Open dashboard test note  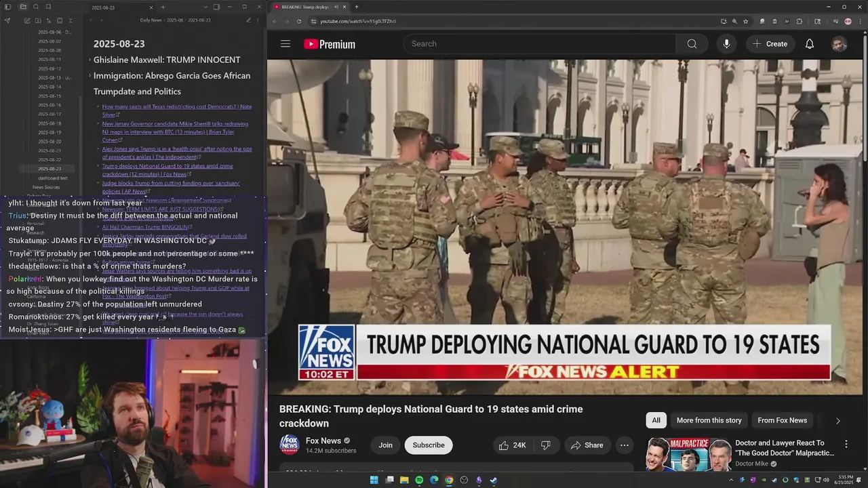53,178
